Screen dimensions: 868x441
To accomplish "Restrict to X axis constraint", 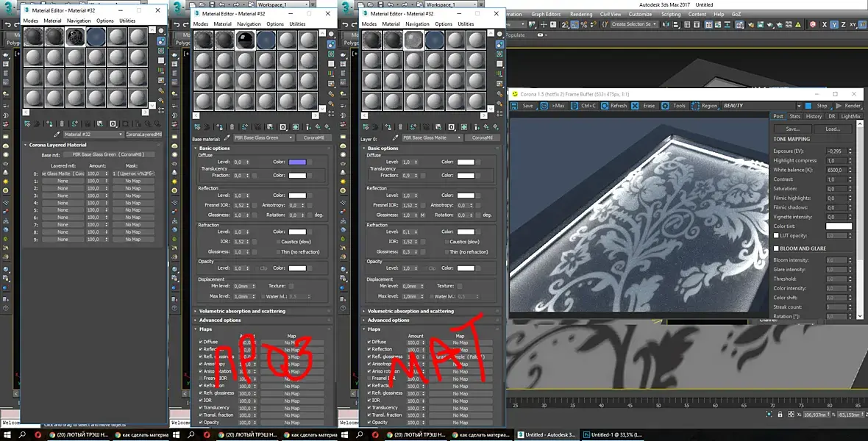I will pyautogui.click(x=825, y=24).
